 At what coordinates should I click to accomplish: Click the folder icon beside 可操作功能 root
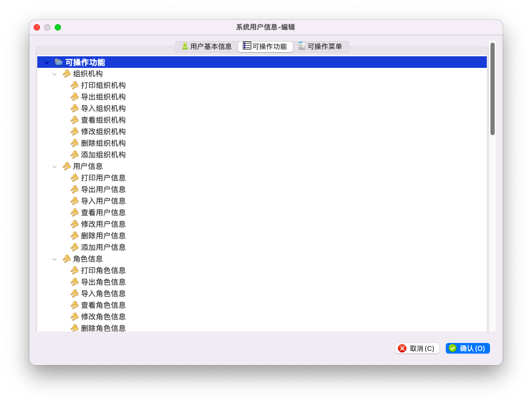59,62
